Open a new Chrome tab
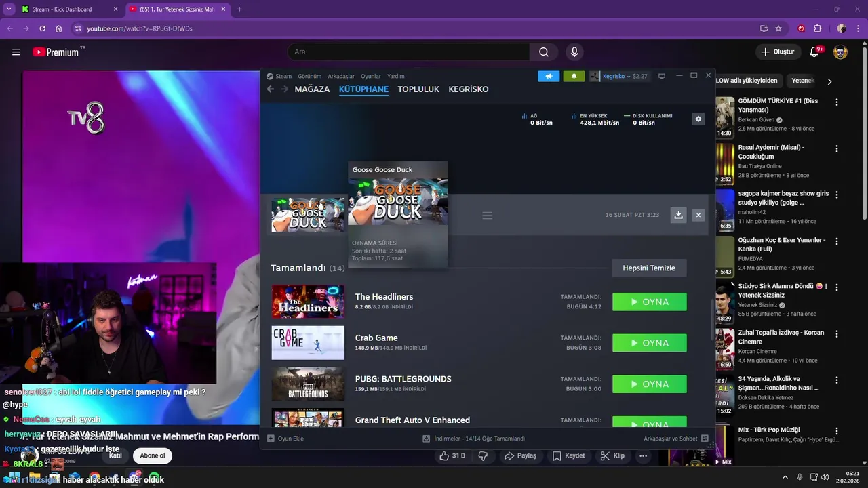The image size is (868, 488). click(239, 9)
